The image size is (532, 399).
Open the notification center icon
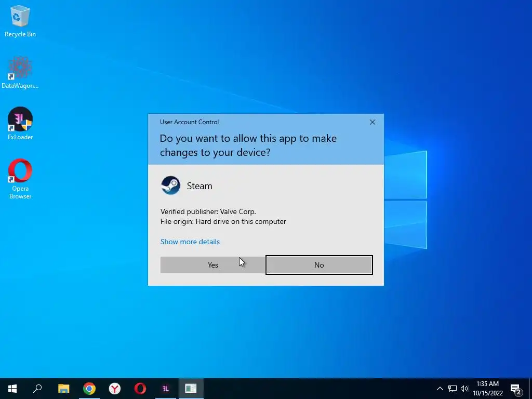516,389
